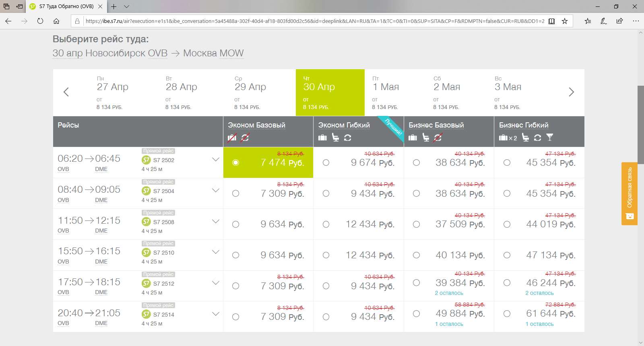Click the set tabs aside icon
The width and height of the screenshot is (644, 346).
tap(19, 6)
